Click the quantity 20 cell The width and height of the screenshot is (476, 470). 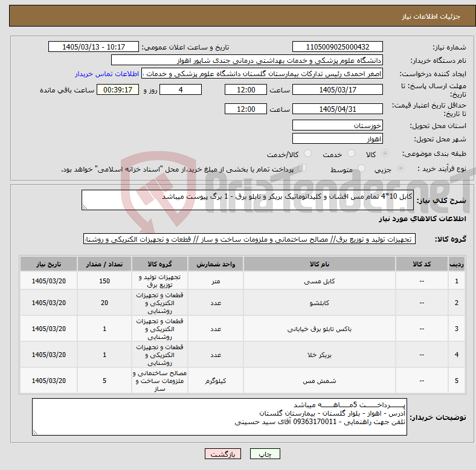(x=105, y=303)
